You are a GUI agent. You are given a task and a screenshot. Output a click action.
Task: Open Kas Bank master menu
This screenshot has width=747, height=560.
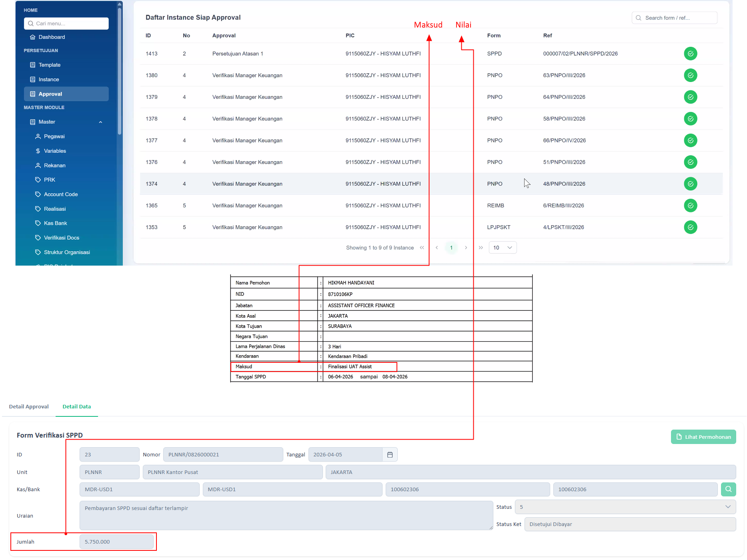click(x=55, y=223)
